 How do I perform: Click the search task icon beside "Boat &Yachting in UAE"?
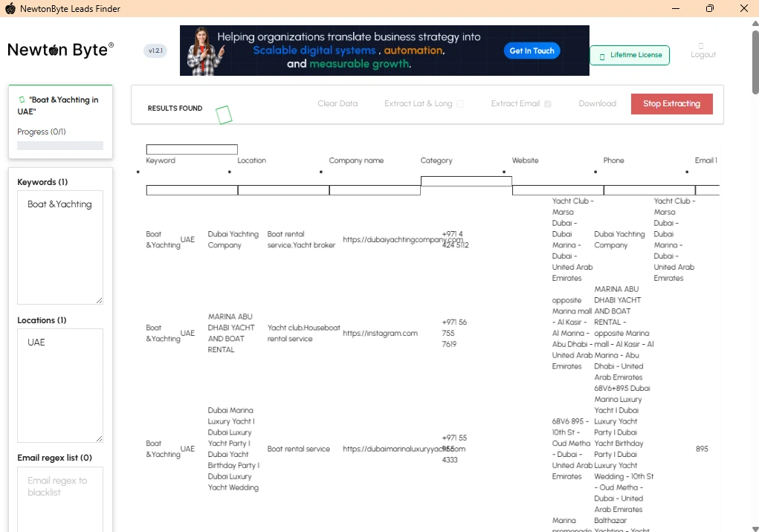point(22,100)
